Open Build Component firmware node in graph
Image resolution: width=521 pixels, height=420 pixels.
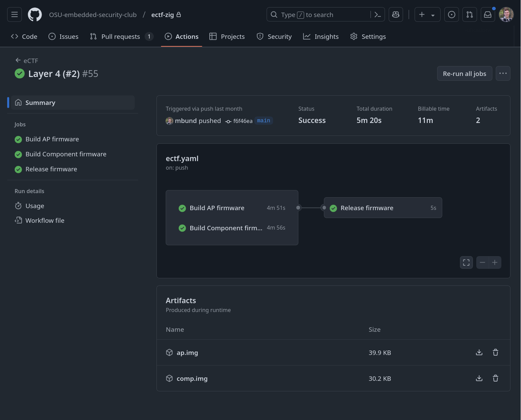tap(232, 228)
